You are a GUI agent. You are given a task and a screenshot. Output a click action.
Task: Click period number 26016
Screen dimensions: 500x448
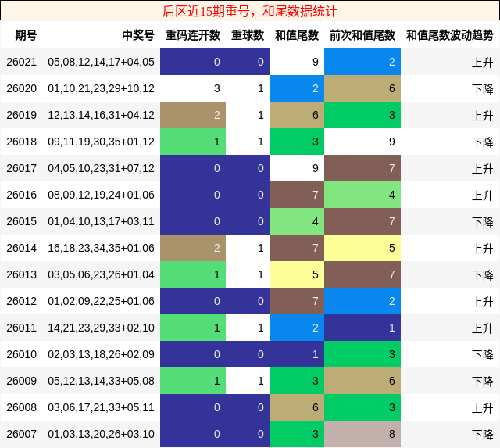pyautogui.click(x=22, y=195)
